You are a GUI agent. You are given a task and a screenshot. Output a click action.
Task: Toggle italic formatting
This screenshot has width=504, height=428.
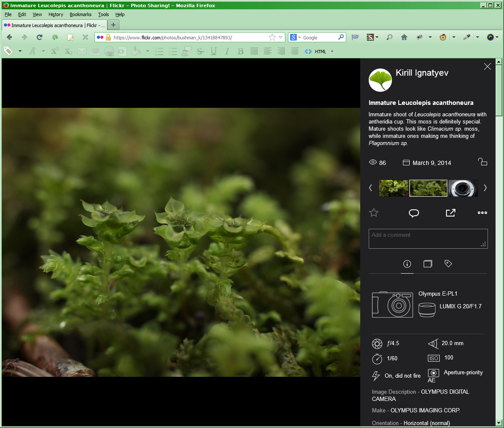coord(227,51)
